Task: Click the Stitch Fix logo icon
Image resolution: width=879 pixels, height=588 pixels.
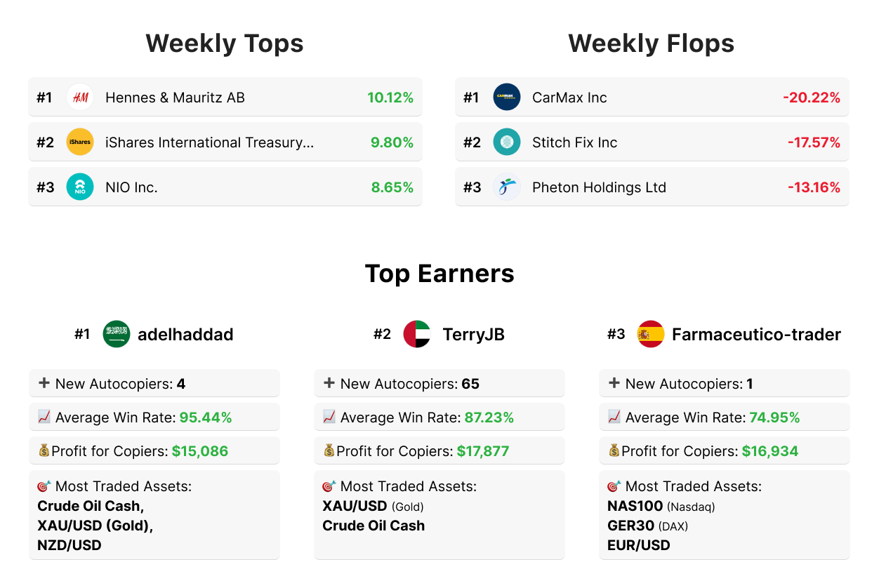Action: [507, 142]
